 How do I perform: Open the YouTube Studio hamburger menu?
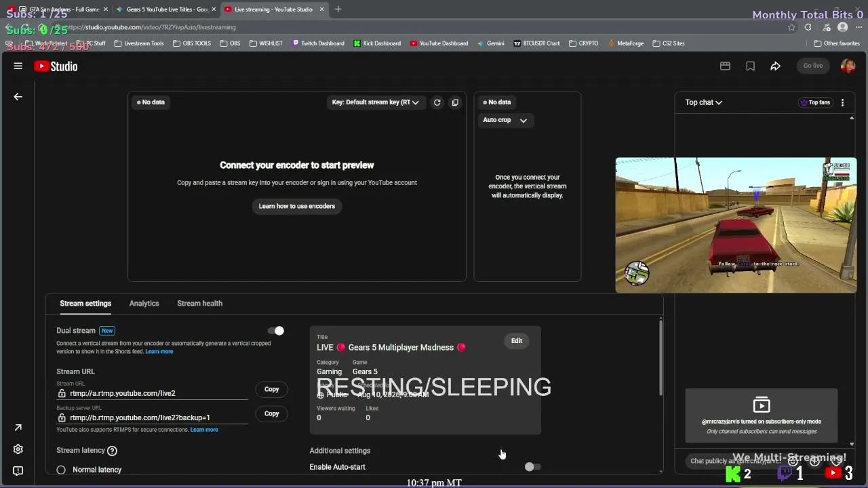point(18,66)
